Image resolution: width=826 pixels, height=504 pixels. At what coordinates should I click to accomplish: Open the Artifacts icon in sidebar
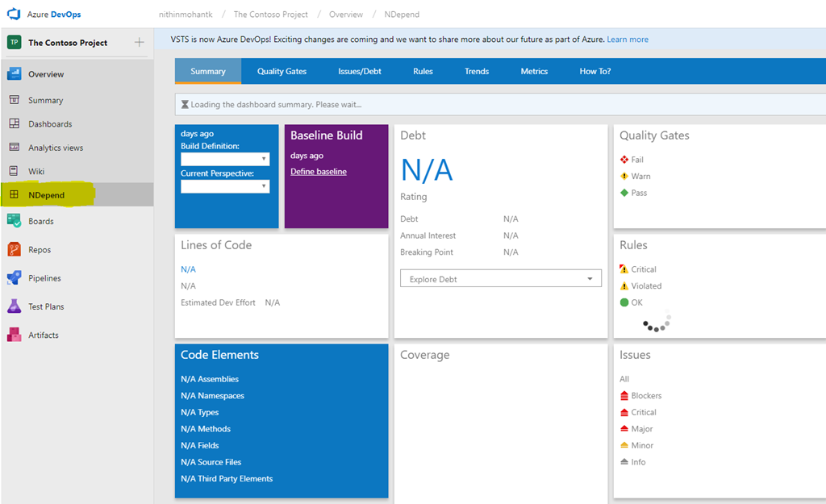pyautogui.click(x=14, y=335)
